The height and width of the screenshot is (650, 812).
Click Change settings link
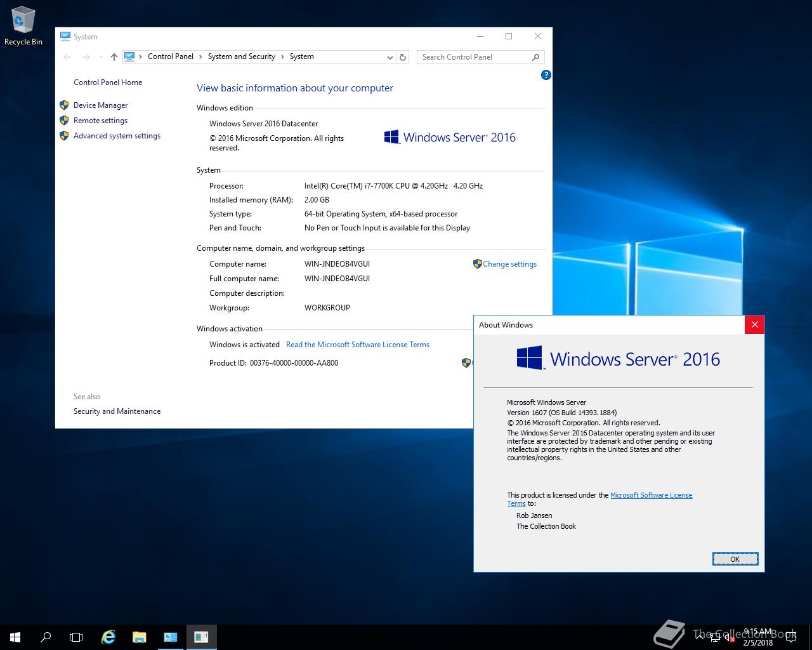[x=509, y=264]
